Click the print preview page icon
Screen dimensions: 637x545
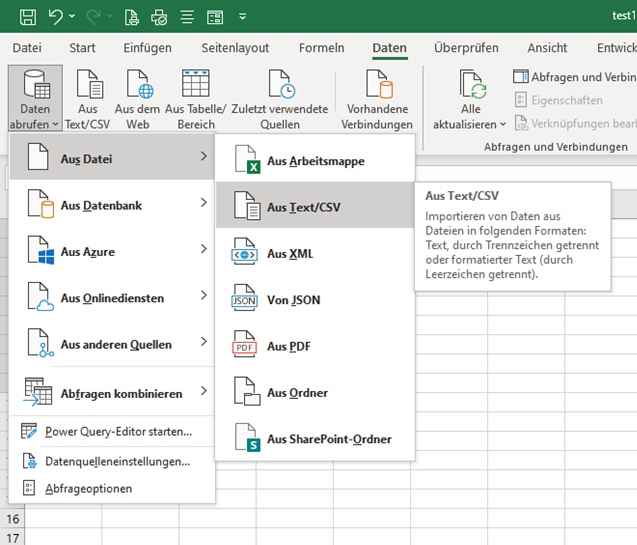point(132,17)
